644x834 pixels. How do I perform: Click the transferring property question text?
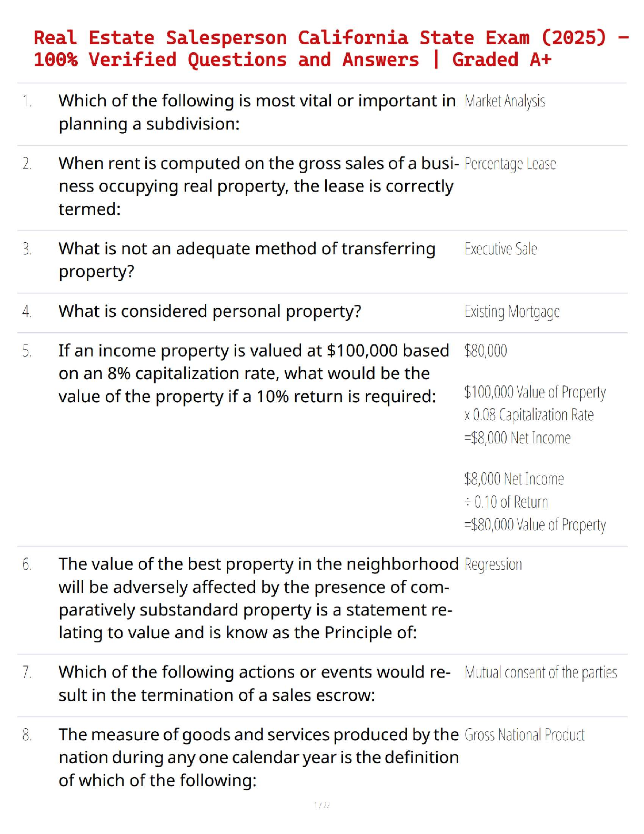(247, 260)
